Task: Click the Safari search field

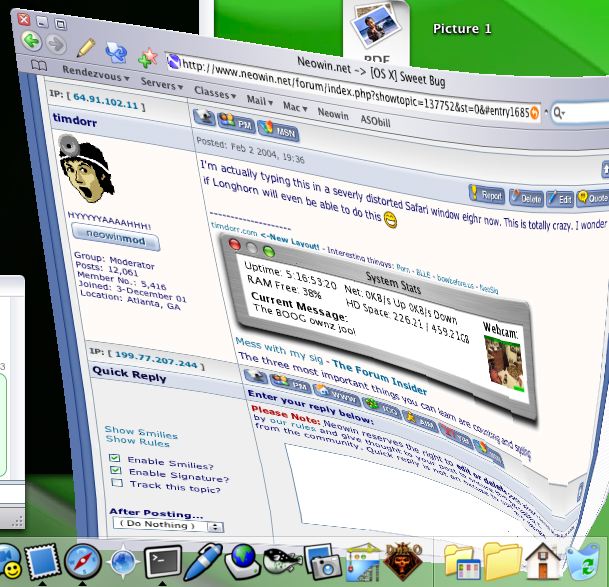Action: (580, 114)
